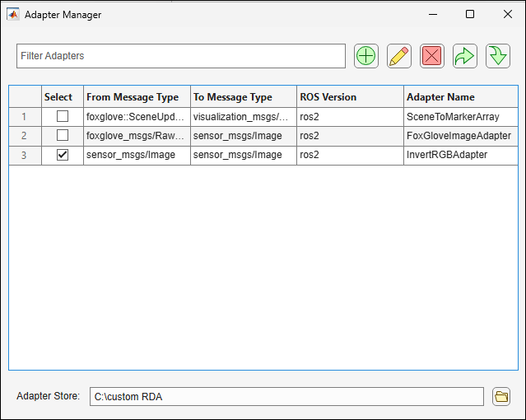Click the FoxGloveImageAdapter adapter name

tap(461, 136)
